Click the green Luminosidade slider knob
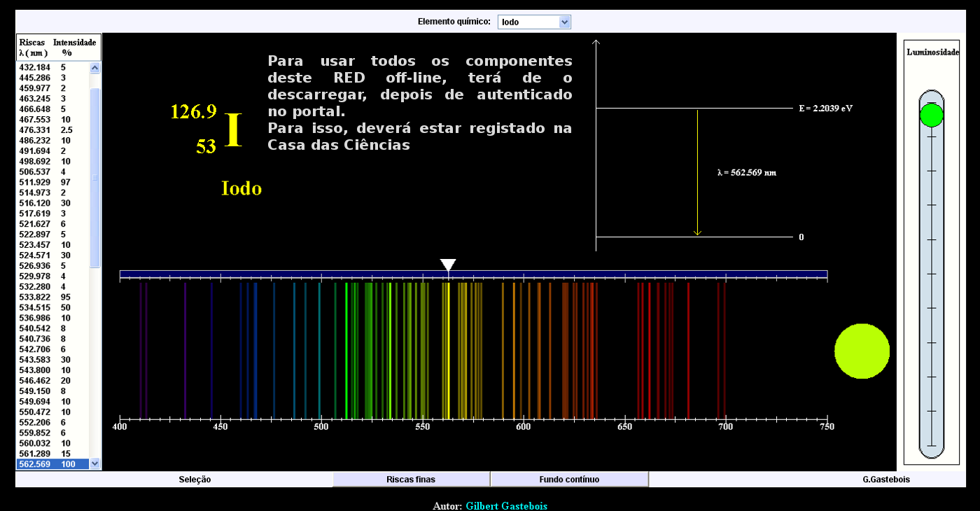This screenshot has width=980, height=511. coord(931,115)
